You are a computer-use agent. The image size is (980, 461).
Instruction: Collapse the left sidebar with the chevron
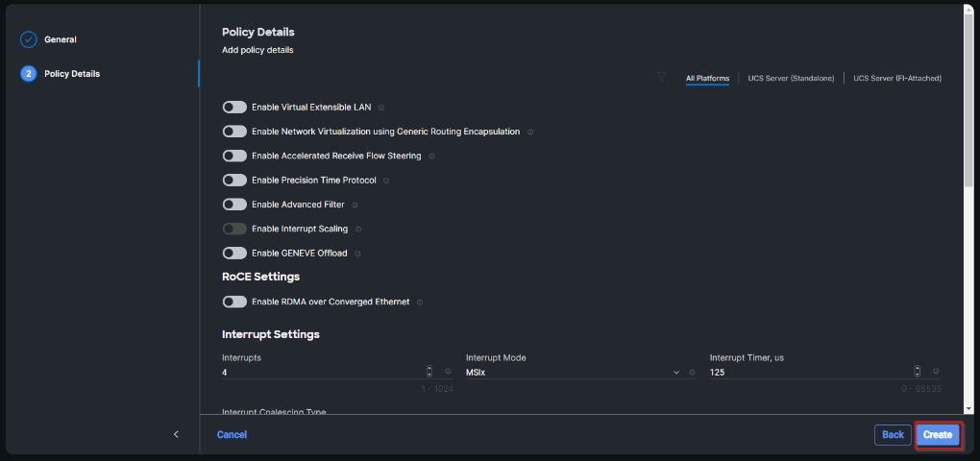click(176, 434)
